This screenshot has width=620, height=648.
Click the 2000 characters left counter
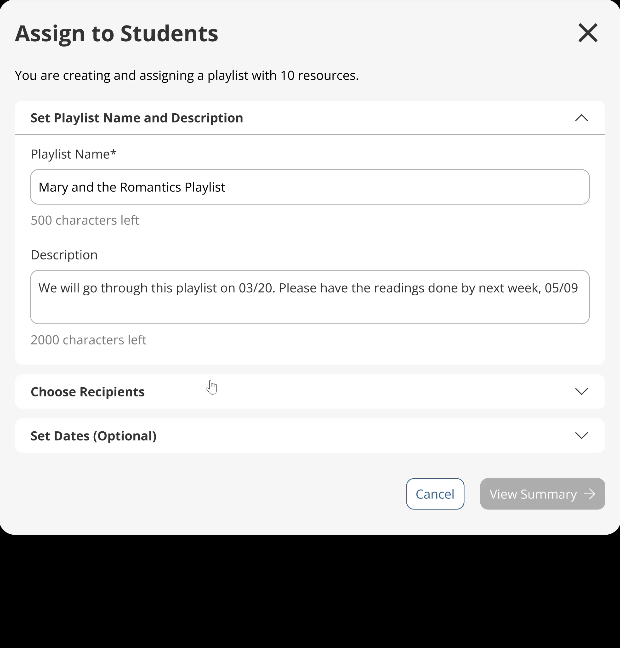coord(88,340)
